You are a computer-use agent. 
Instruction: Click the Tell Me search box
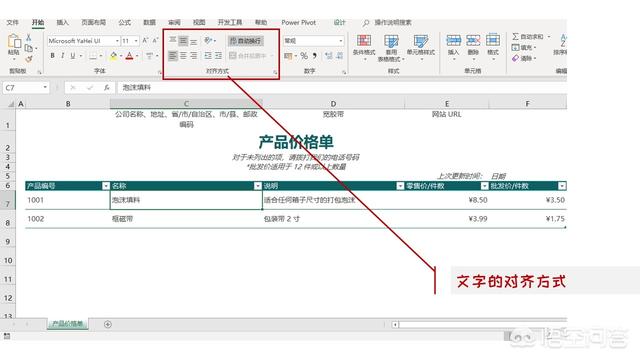(388, 22)
